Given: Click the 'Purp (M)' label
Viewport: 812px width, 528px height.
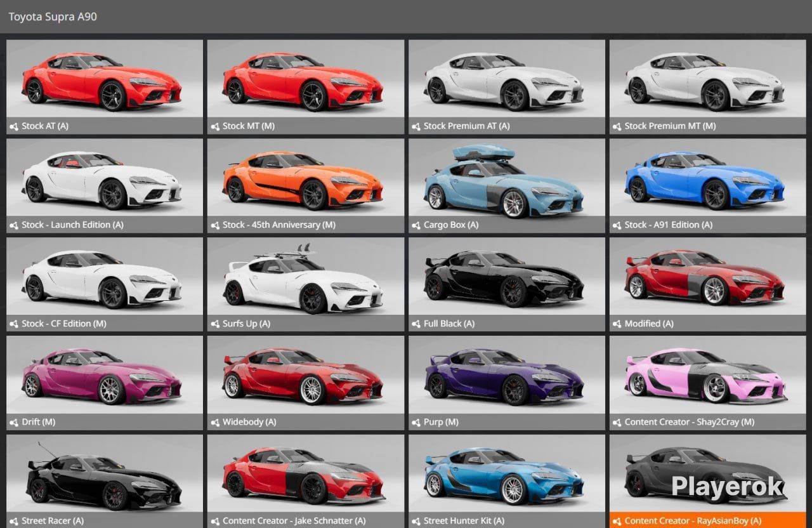Looking at the screenshot, I should [x=441, y=422].
